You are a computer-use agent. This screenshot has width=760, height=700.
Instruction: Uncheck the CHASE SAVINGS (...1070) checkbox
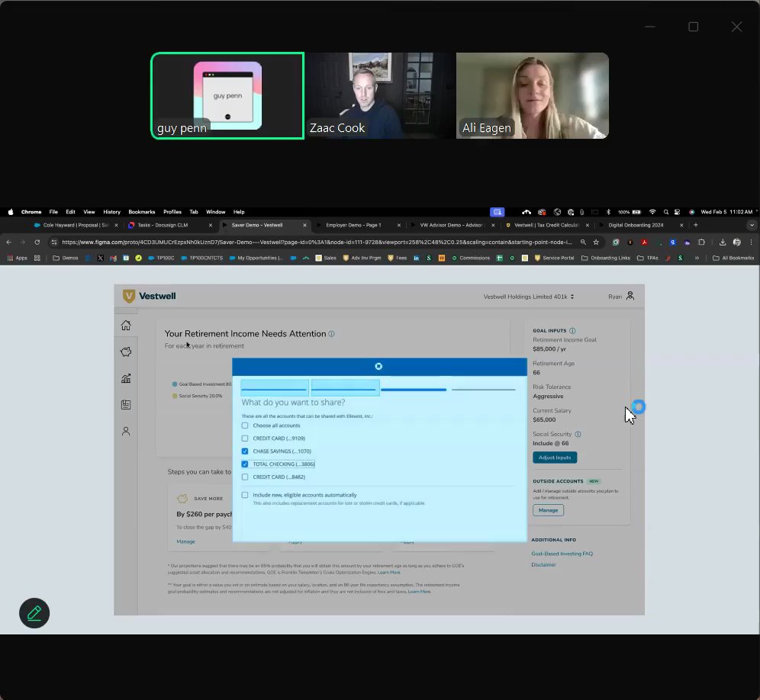click(245, 451)
